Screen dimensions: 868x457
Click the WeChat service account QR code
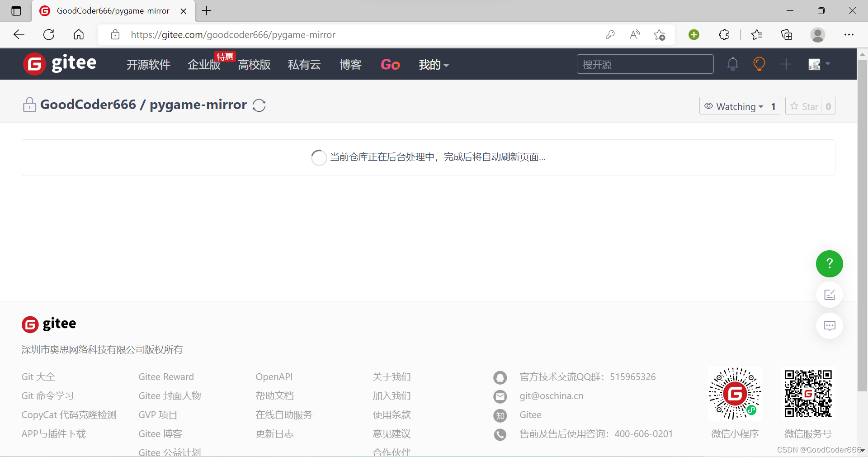tap(808, 394)
